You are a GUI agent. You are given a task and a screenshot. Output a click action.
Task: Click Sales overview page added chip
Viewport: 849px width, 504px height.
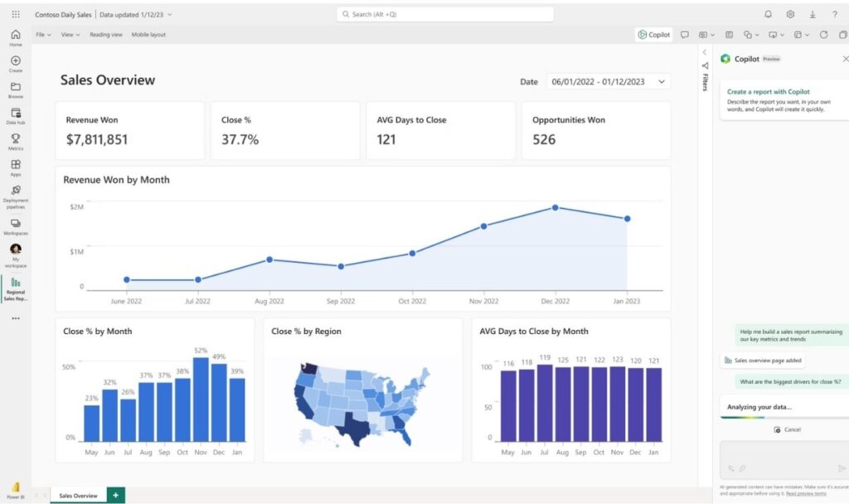pos(763,361)
